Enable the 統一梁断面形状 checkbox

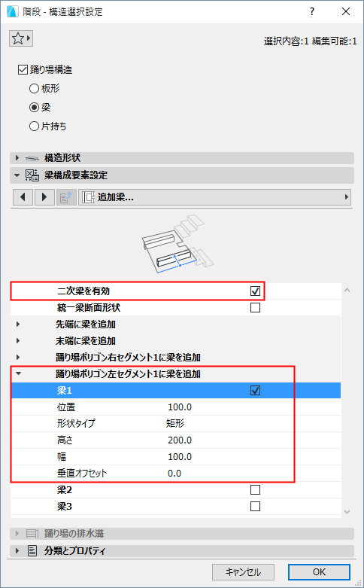(x=255, y=308)
